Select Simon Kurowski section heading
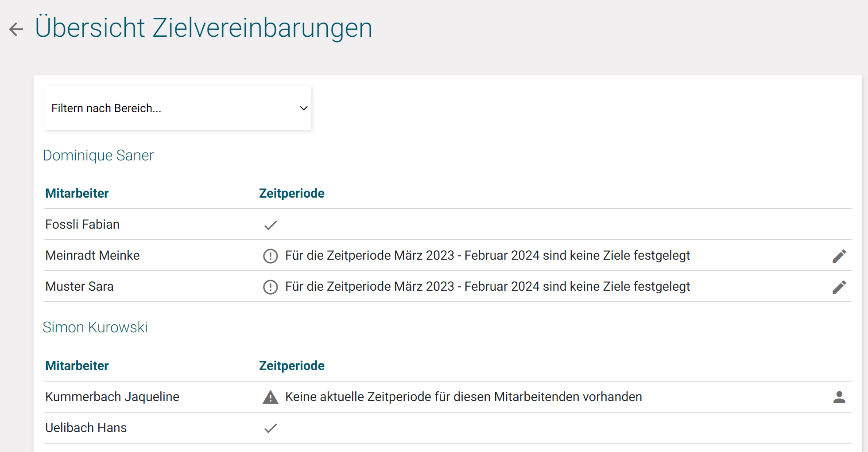 click(95, 327)
